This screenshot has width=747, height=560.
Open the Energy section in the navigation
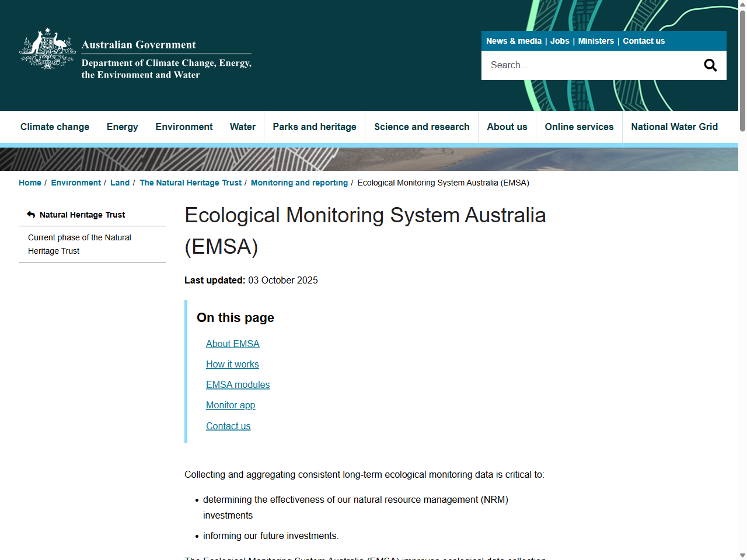pyautogui.click(x=122, y=127)
